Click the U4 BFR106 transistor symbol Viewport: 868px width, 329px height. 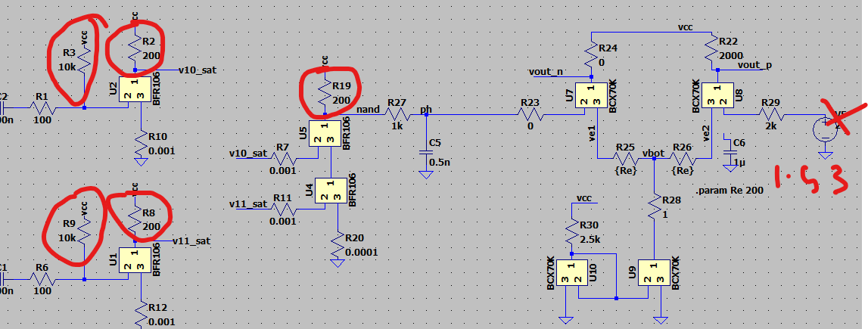(330, 190)
